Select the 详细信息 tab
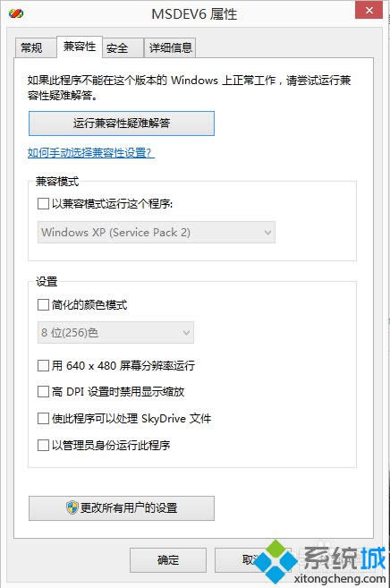 tap(171, 47)
